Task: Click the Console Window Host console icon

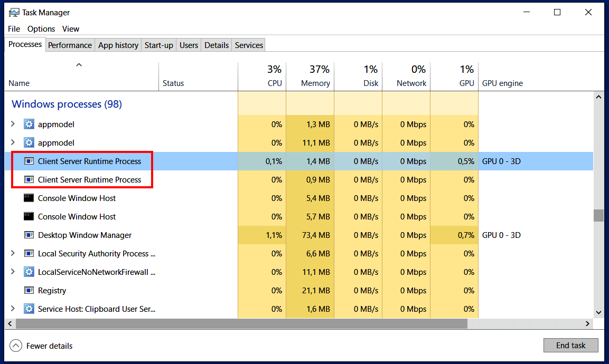Action: tap(29, 198)
